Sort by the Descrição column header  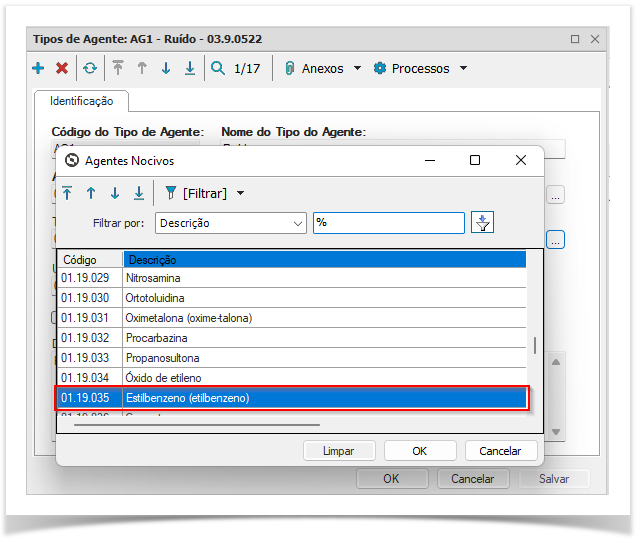tap(324, 260)
